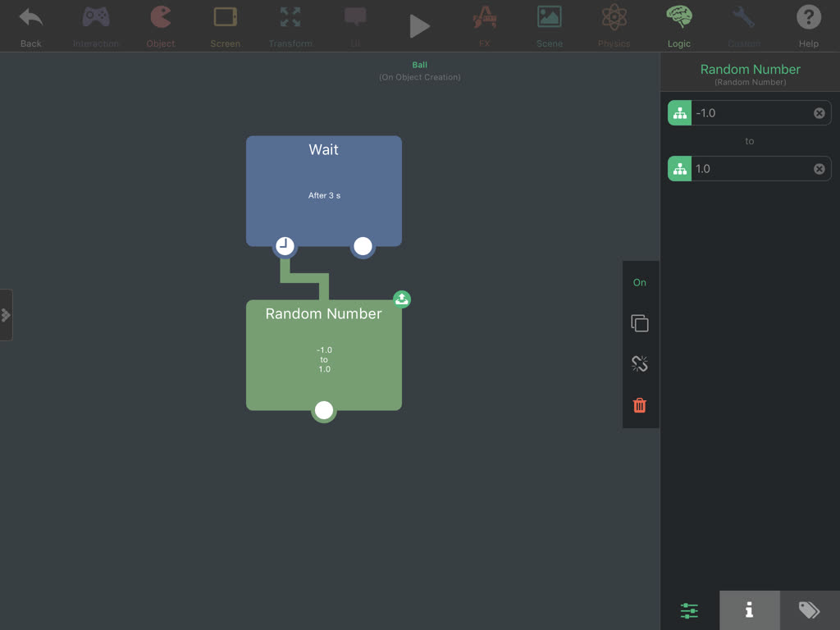Toggle the behavior On state
The image size is (840, 630).
640,282
